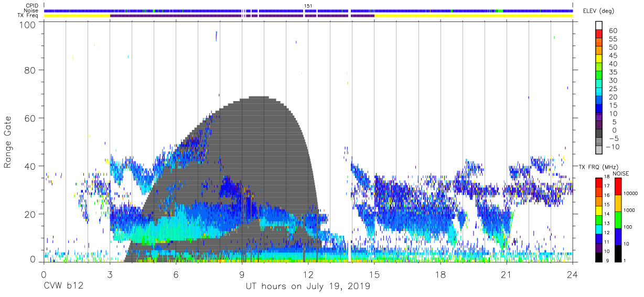644x297 pixels.
Task: Click the 55 tick on ELEV colorbar
Action: (613, 39)
